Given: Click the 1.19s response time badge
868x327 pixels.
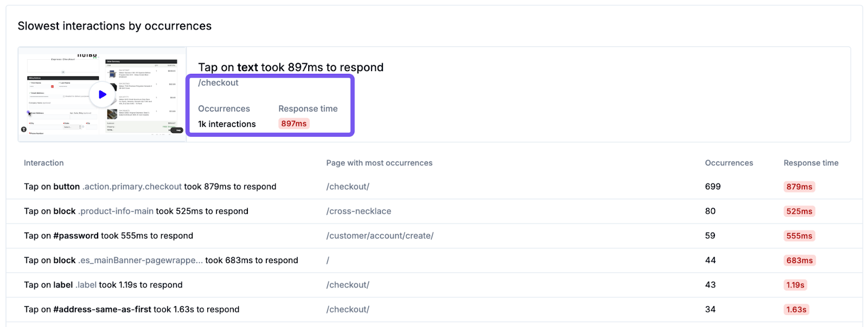Looking at the screenshot, I should coord(795,285).
